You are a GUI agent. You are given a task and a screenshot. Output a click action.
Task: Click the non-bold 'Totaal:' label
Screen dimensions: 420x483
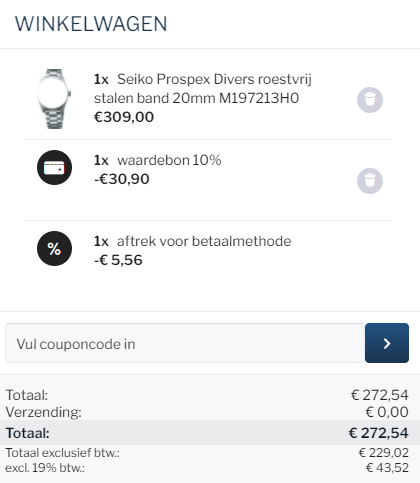coord(27,395)
